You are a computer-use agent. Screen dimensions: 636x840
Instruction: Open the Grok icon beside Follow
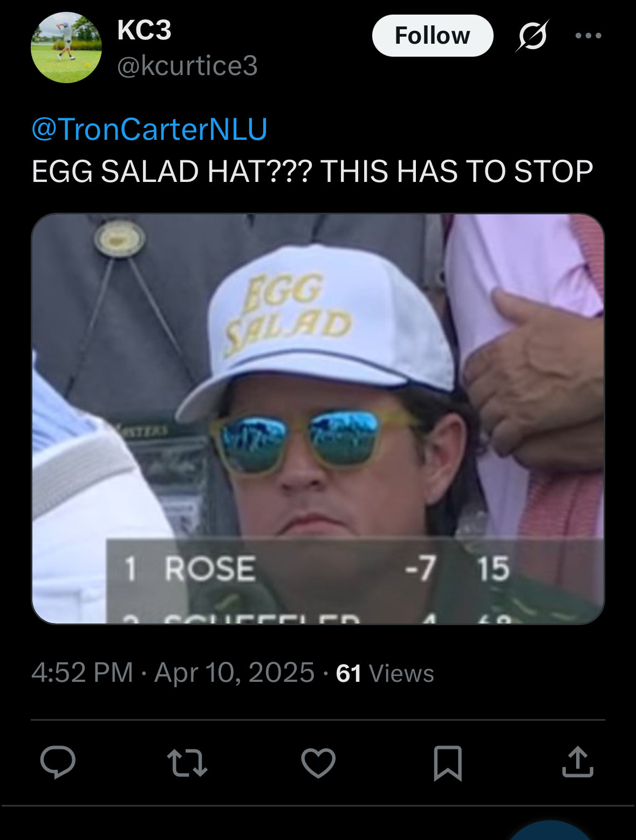533,36
